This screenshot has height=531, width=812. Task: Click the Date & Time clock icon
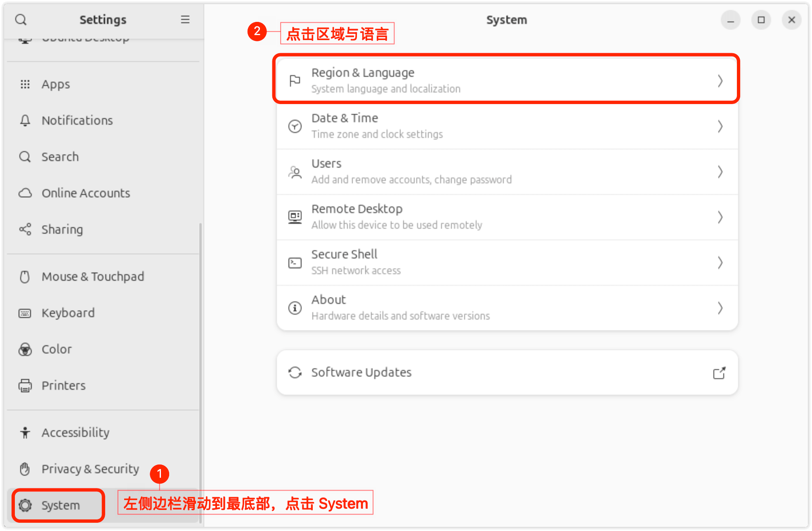pyautogui.click(x=295, y=126)
